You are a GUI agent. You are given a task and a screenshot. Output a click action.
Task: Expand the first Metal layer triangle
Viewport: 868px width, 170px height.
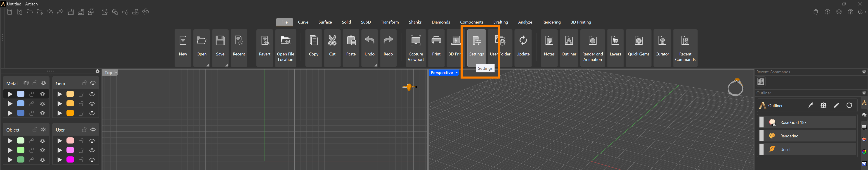point(10,94)
